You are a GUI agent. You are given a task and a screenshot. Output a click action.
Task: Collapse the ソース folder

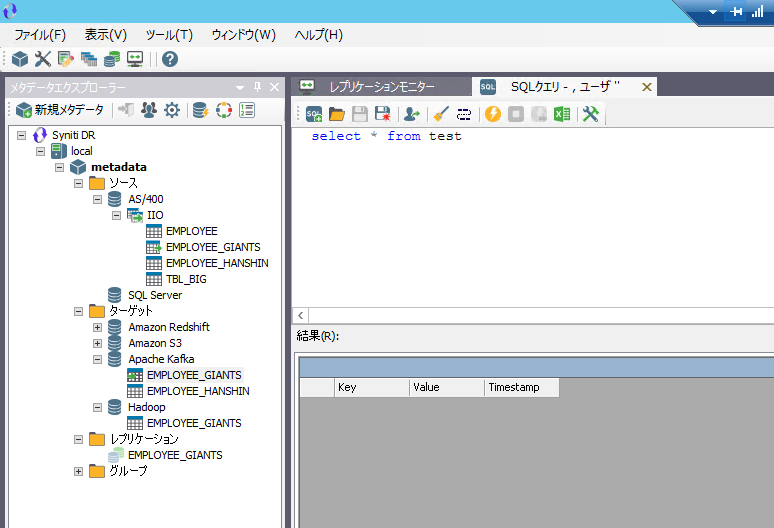(78, 184)
